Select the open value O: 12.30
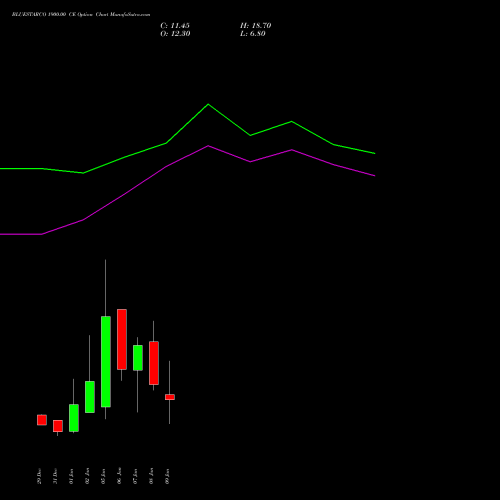 (175, 34)
